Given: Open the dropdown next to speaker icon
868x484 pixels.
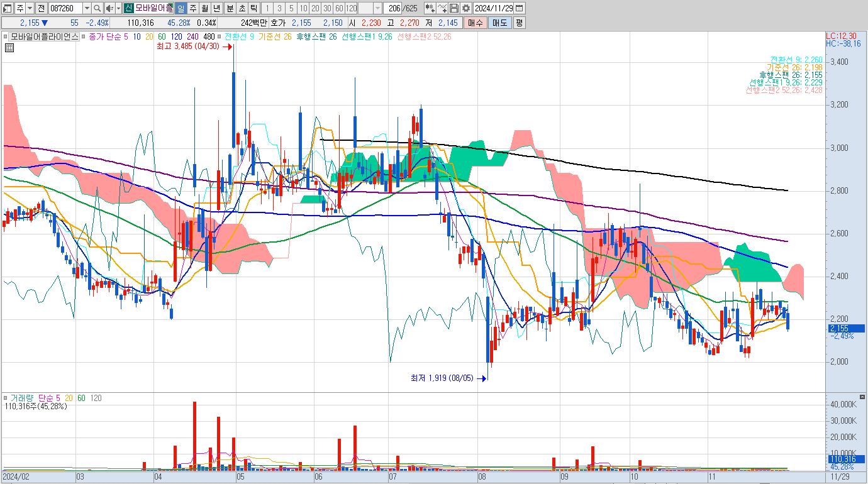Looking at the screenshot, I should [x=118, y=8].
